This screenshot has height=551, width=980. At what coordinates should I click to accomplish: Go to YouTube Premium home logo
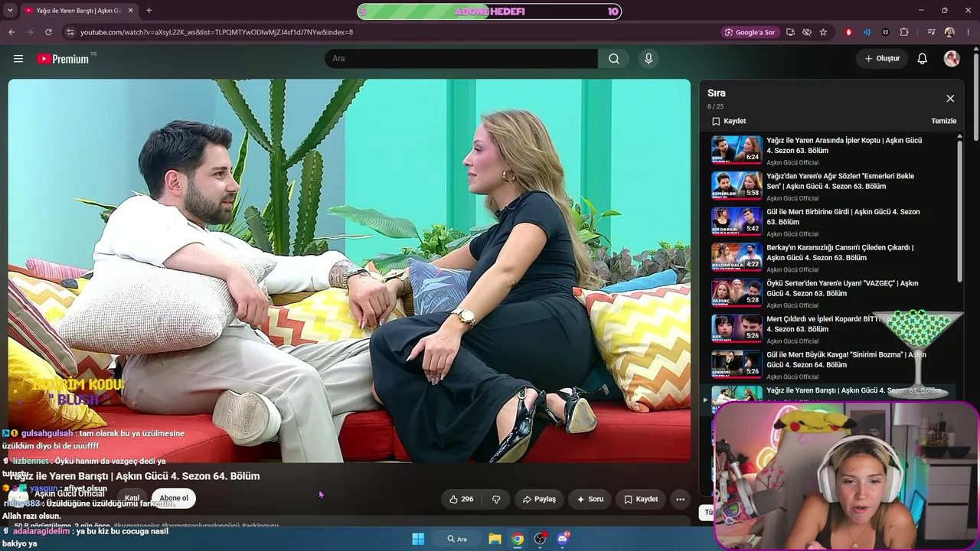63,59
